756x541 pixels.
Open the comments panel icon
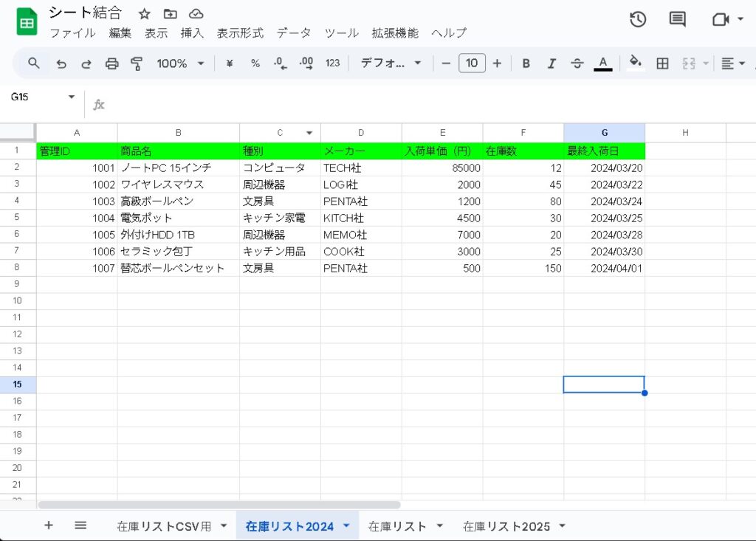(x=677, y=20)
